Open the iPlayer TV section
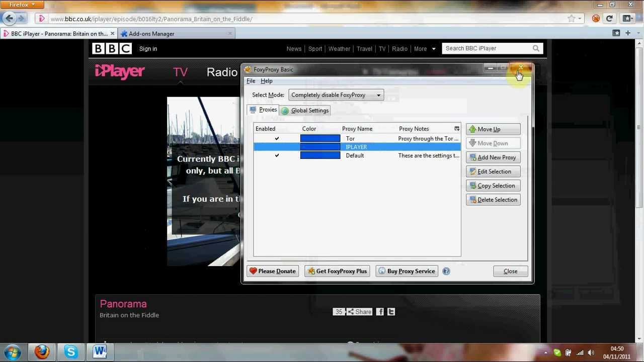This screenshot has width=644, height=362. 180,72
